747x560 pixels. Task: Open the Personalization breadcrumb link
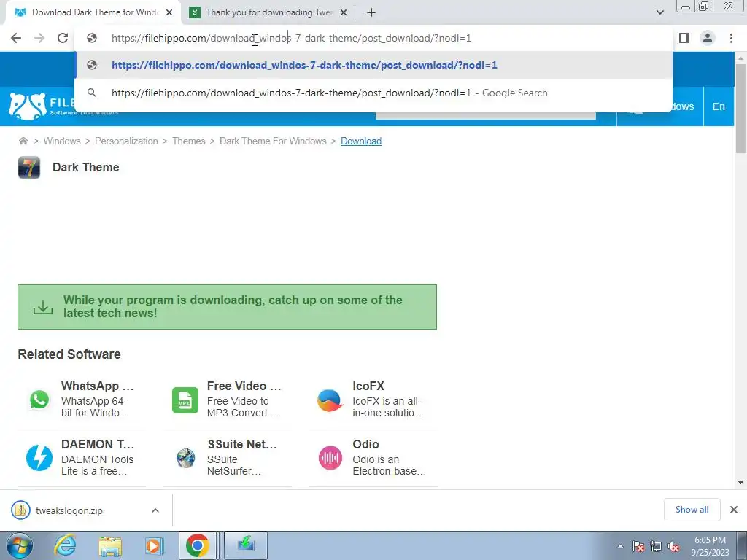coord(126,141)
